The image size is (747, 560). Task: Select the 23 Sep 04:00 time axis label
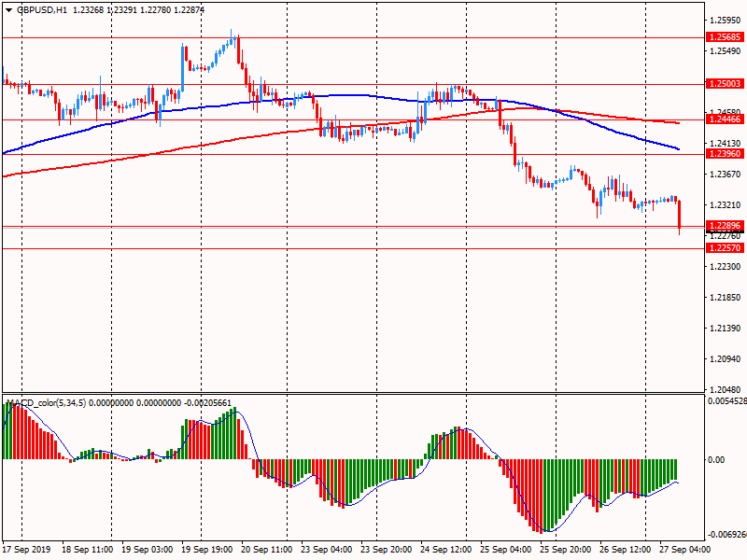coord(326,550)
